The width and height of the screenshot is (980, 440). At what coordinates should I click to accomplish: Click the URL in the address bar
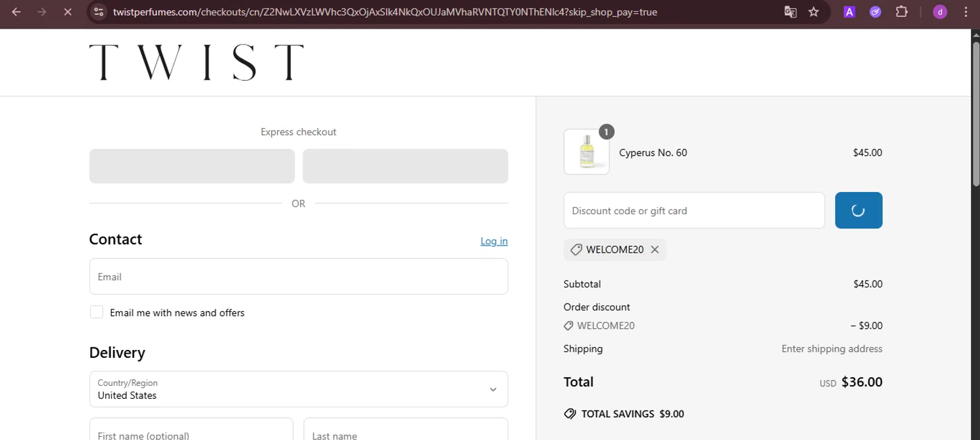pos(385,12)
